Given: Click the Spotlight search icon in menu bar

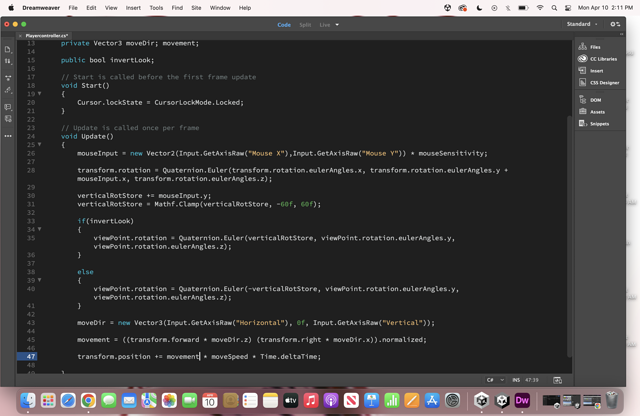Looking at the screenshot, I should 554,8.
